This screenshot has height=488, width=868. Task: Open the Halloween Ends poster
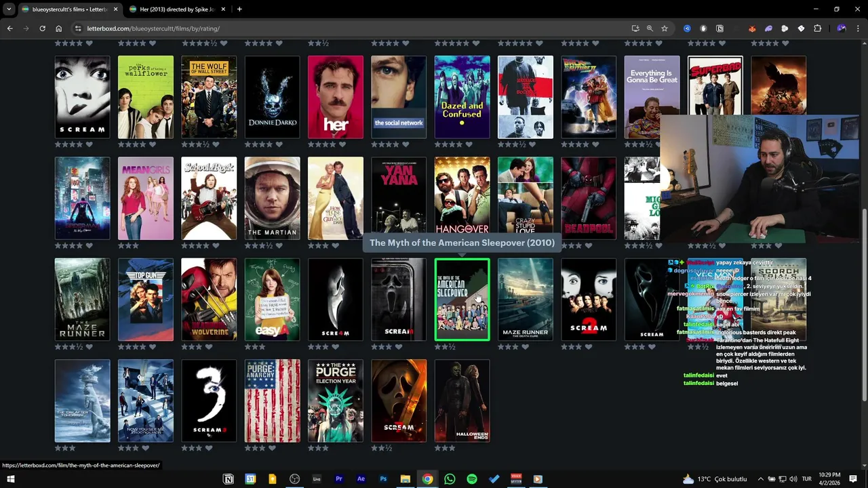pos(462,401)
